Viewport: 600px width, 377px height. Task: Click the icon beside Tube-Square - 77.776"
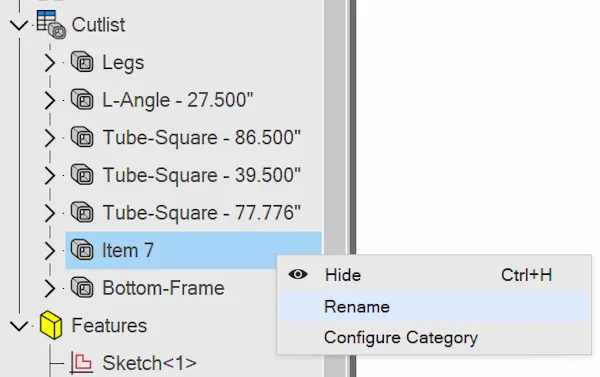click(82, 212)
